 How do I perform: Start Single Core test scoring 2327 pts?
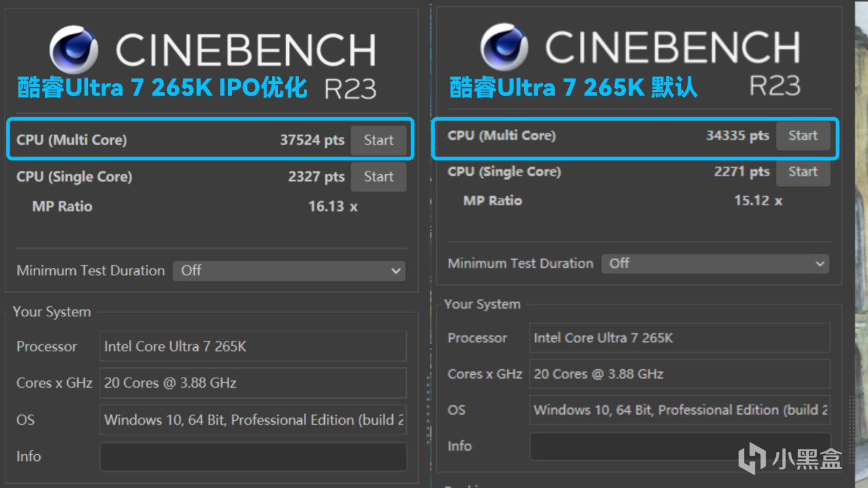378,177
